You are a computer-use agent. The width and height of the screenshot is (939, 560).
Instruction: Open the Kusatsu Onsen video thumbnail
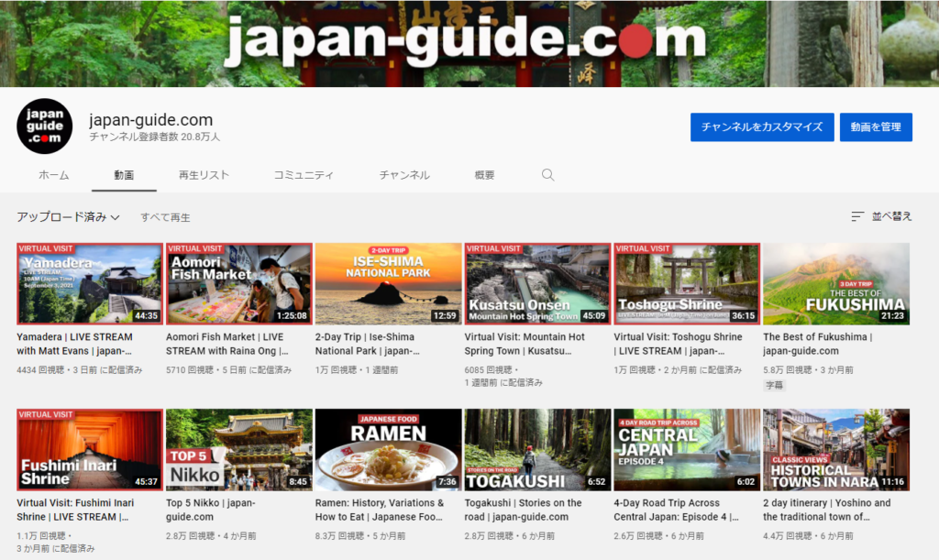click(537, 283)
